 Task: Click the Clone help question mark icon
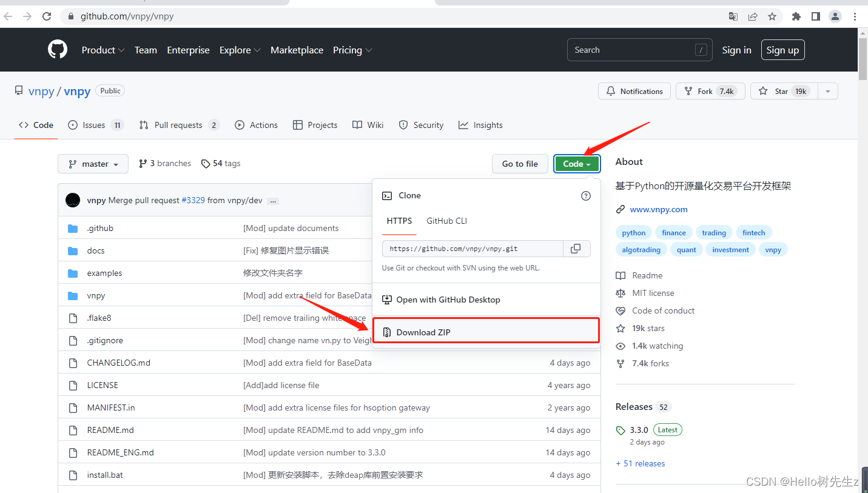[585, 196]
